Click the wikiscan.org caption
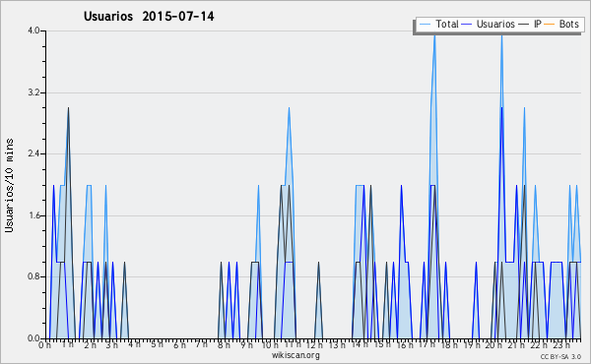Viewport: 591px width, 364px height. [295, 355]
